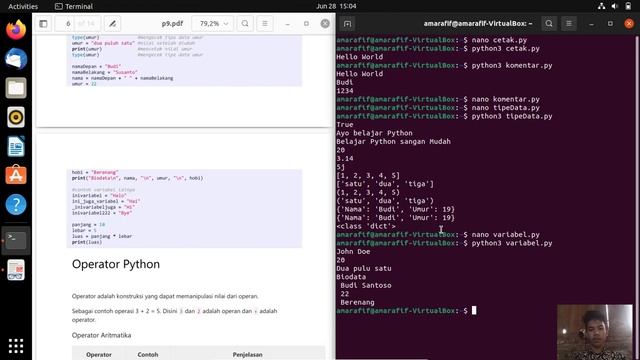Open the clock showing Jun 28 15:04
This screenshot has width=640, height=360.
(336, 6)
